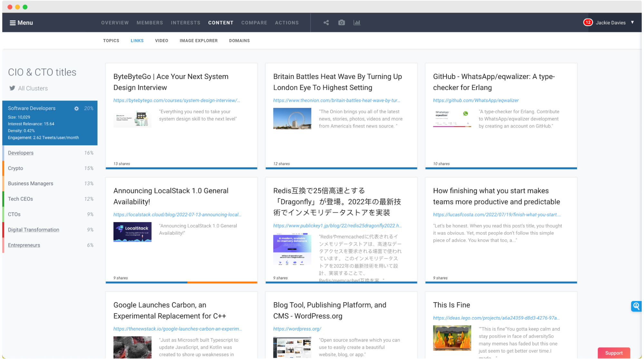The image size is (644, 359).
Task: Open the hamburger Menu icon
Action: point(13,23)
